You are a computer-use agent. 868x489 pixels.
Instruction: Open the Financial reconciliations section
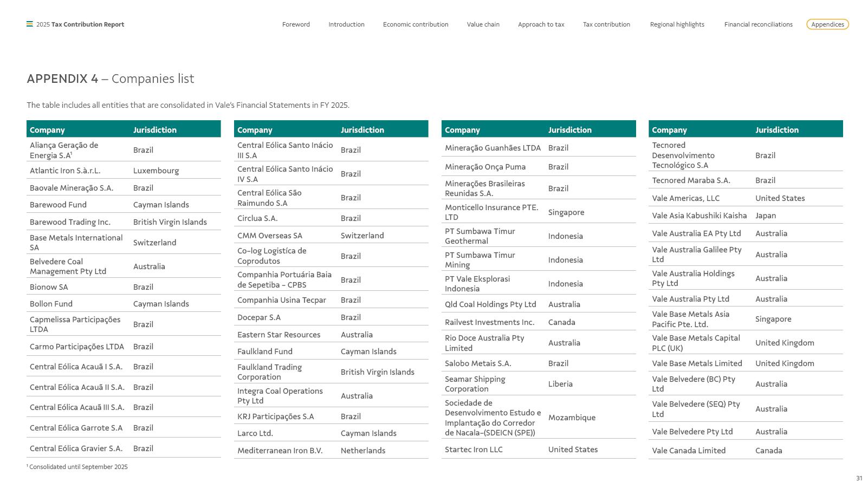pos(758,24)
